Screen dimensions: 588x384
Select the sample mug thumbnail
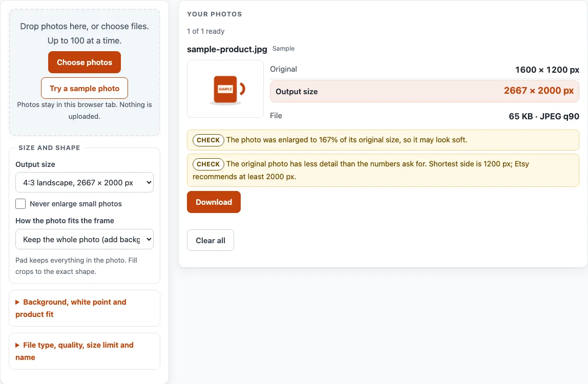pyautogui.click(x=225, y=89)
